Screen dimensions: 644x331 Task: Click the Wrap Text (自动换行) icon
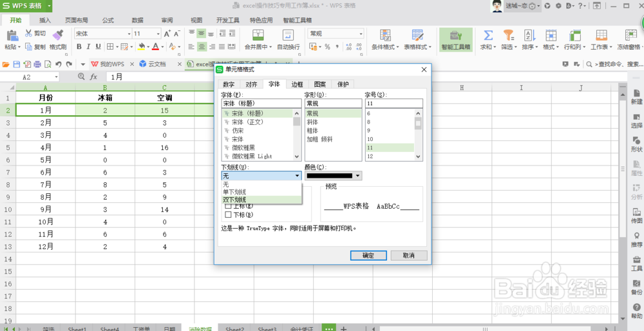[x=288, y=35]
